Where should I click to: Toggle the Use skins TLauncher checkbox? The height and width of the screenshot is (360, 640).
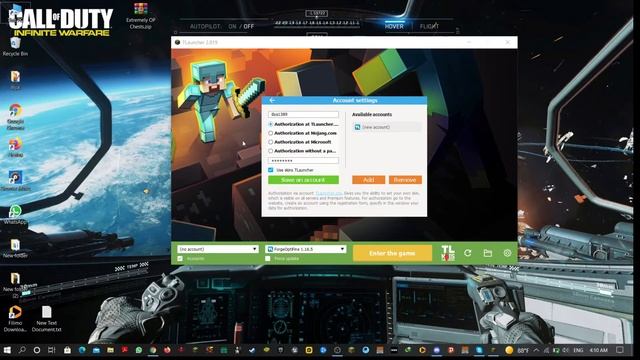click(x=271, y=170)
